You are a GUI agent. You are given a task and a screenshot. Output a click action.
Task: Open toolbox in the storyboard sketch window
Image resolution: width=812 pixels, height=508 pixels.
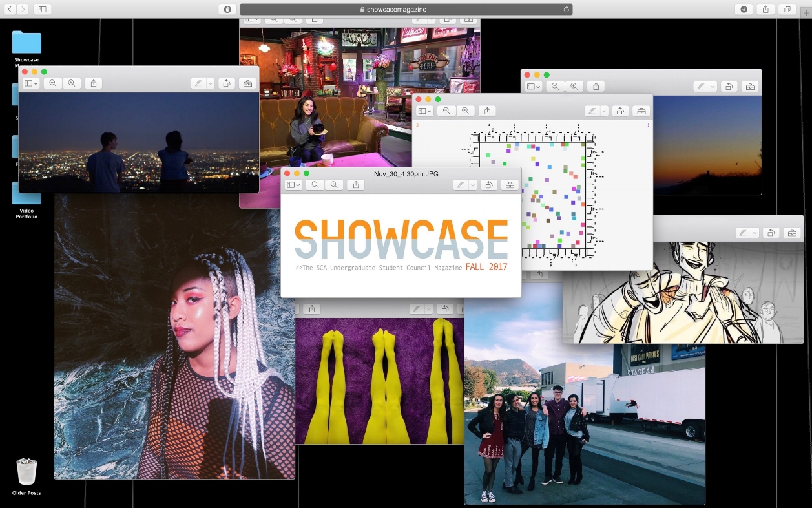click(x=791, y=233)
